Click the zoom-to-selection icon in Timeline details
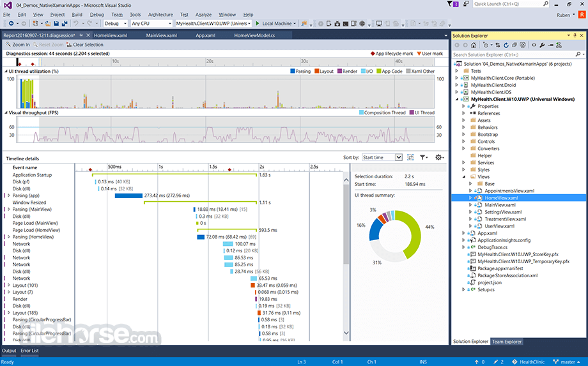Screen dimensions: 588x366 (x=410, y=157)
